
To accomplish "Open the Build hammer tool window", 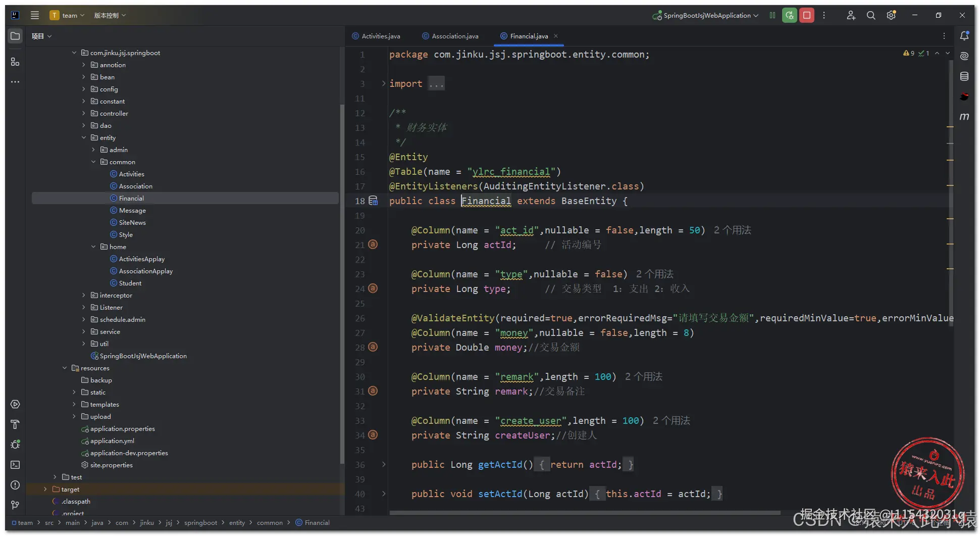I will pyautogui.click(x=15, y=424).
